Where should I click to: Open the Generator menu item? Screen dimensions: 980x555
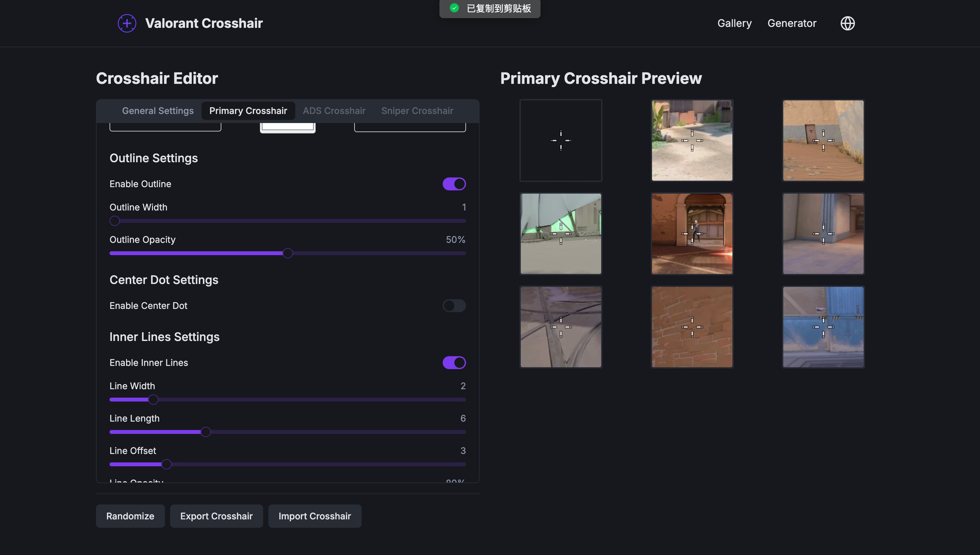(x=792, y=23)
